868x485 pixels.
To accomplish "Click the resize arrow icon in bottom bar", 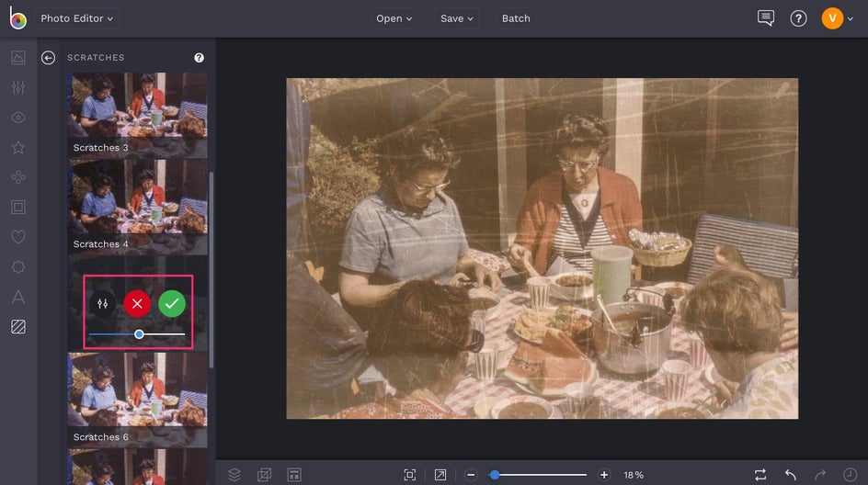I will pos(440,475).
